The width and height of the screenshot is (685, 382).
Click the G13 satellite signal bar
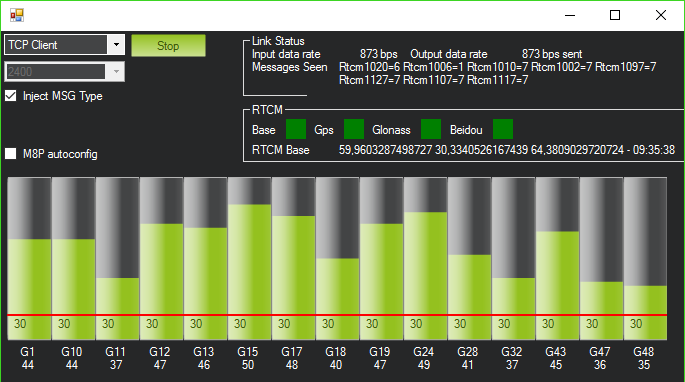205,258
